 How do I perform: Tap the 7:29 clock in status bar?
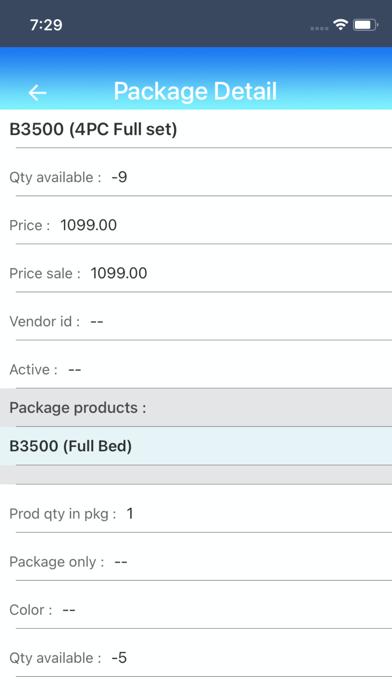coord(46,24)
